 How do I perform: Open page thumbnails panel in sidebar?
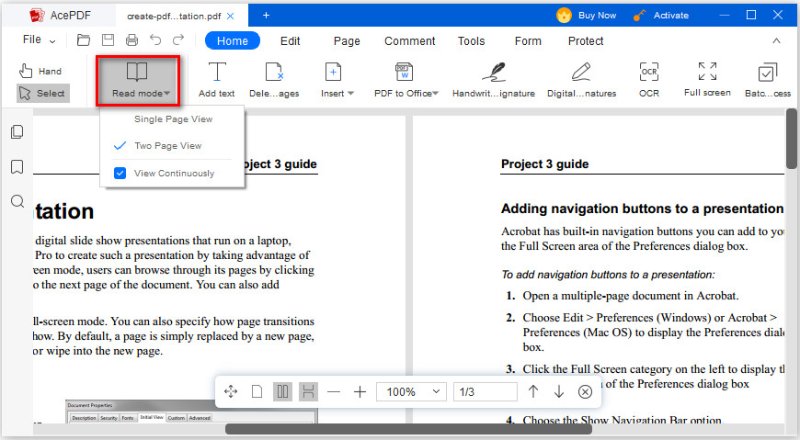pos(17,132)
